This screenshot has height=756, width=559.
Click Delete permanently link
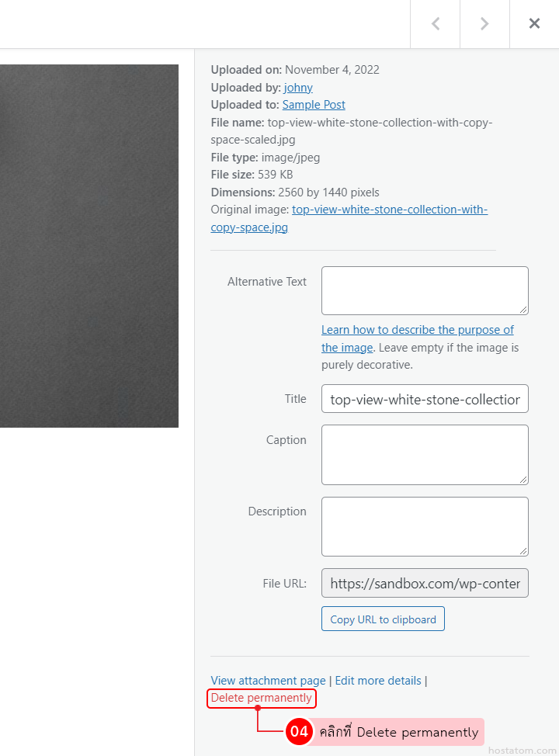262,698
